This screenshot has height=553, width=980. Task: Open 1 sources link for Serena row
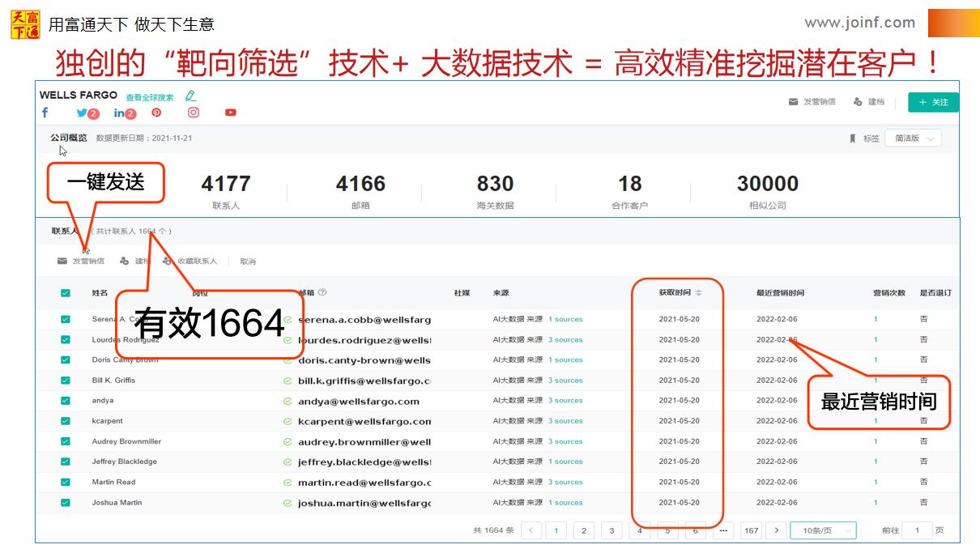click(x=565, y=319)
